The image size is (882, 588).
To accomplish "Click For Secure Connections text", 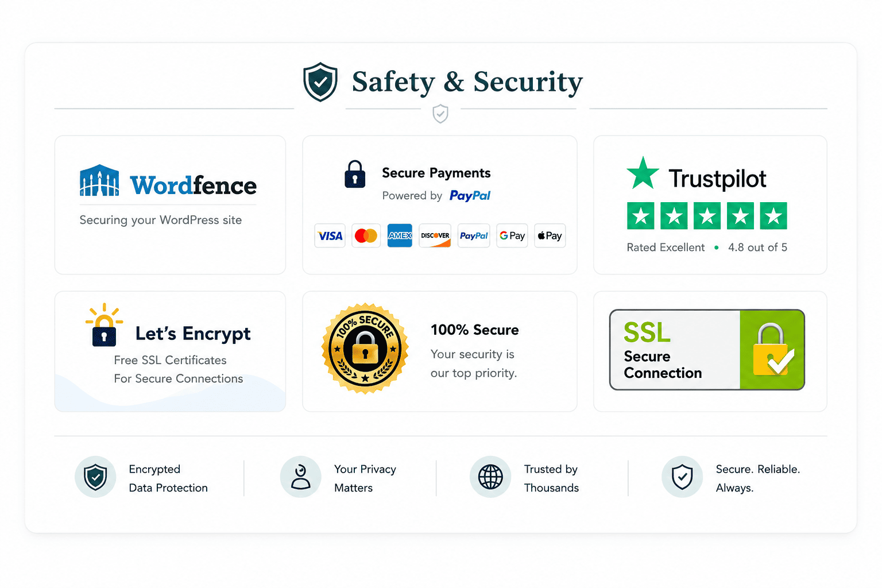I will (179, 378).
